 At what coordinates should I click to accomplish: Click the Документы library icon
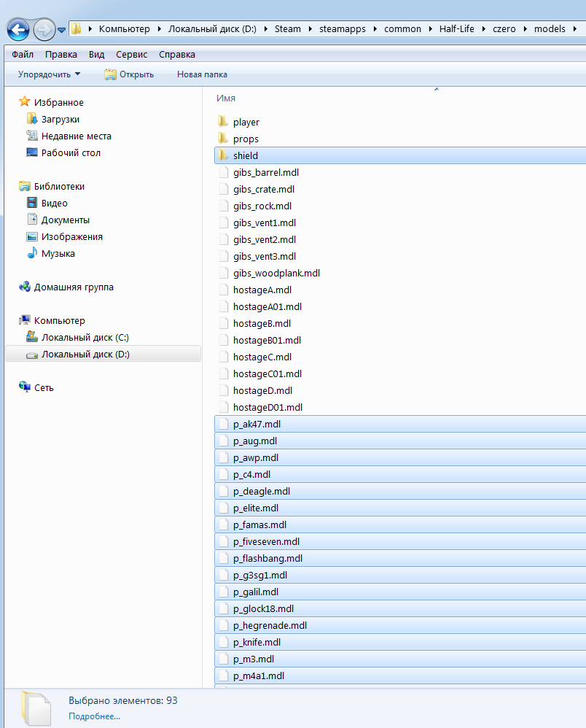(32, 220)
